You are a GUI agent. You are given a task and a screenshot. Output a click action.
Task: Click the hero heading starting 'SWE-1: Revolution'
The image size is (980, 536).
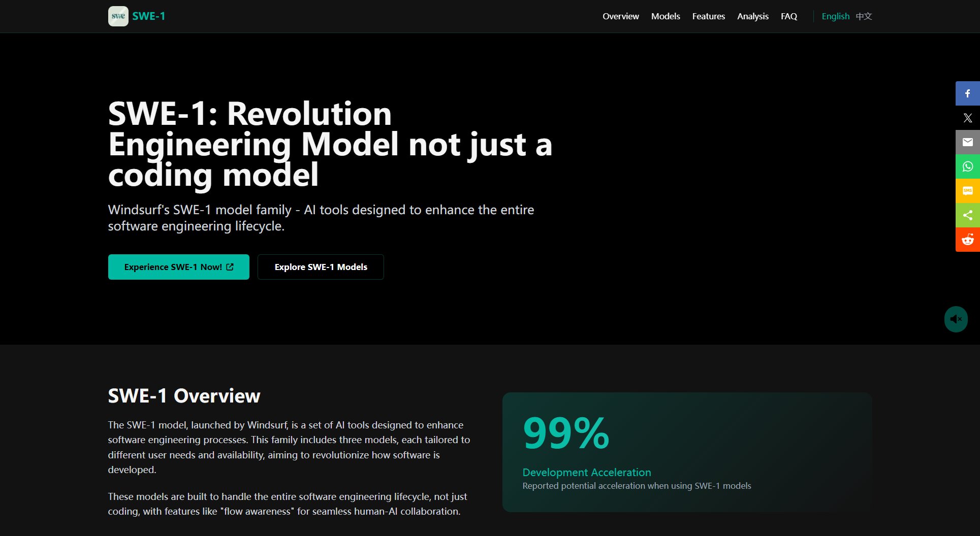[330, 144]
